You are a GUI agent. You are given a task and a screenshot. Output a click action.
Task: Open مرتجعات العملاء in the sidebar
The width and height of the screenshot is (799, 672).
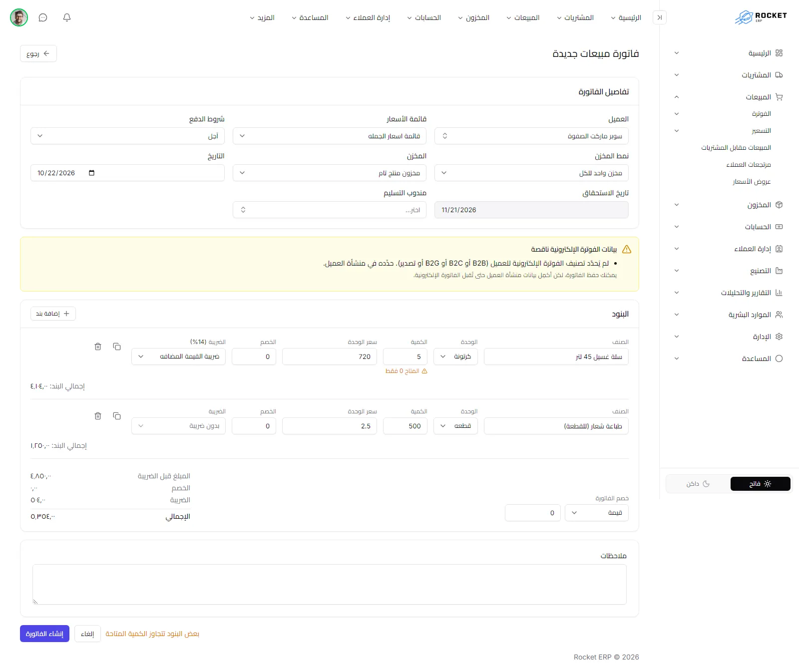point(749,165)
